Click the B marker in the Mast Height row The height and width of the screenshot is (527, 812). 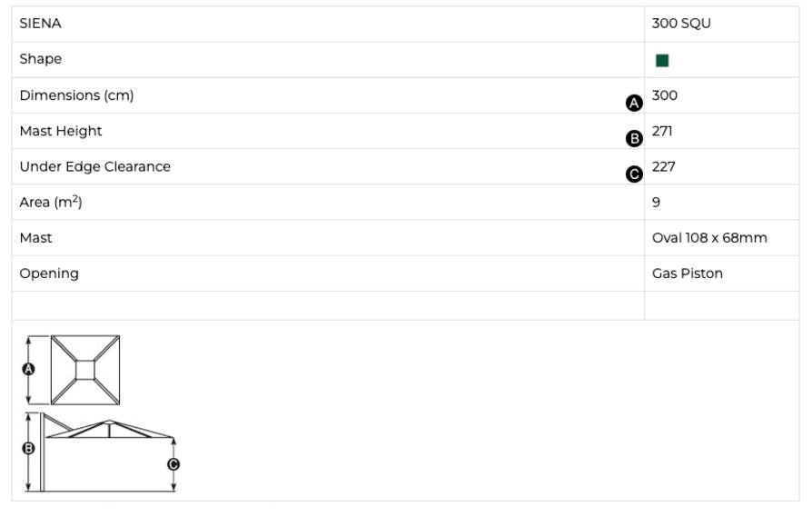[x=634, y=139]
